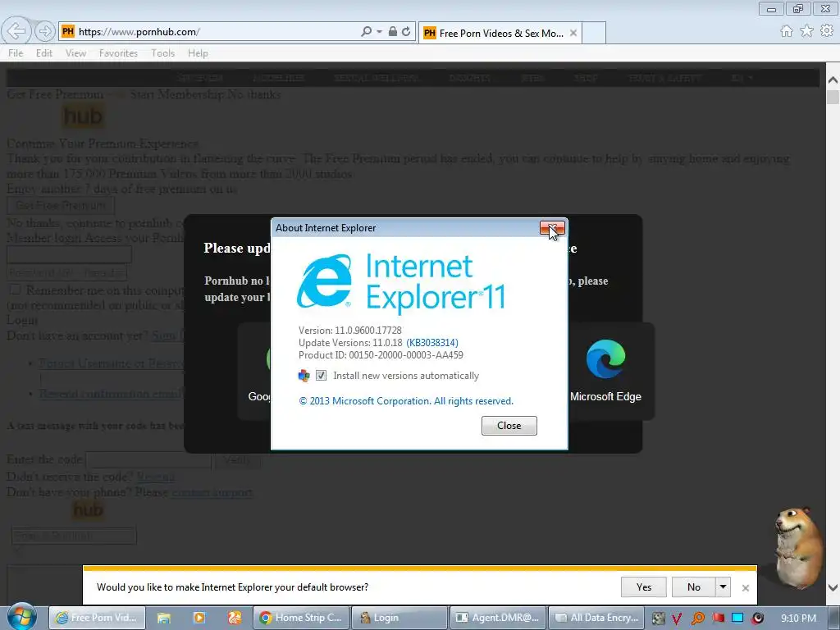
Task: Open the Windows Start orb
Action: [21, 617]
